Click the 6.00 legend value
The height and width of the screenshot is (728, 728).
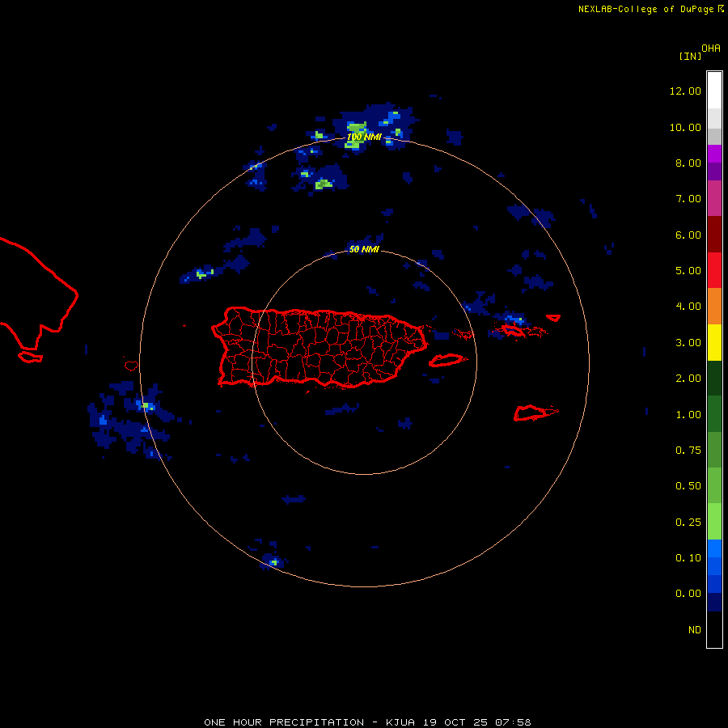tap(688, 235)
